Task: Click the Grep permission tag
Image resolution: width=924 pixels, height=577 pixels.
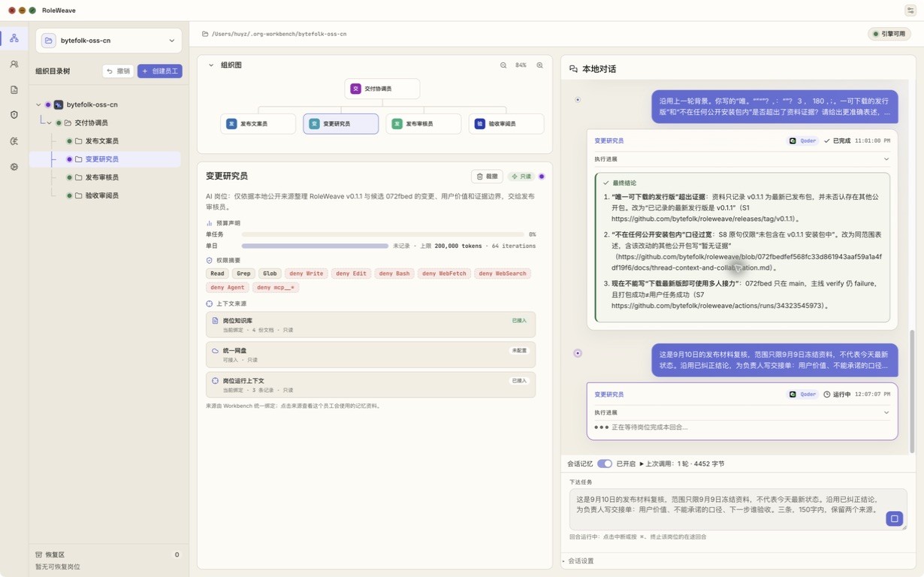Action: click(x=243, y=273)
